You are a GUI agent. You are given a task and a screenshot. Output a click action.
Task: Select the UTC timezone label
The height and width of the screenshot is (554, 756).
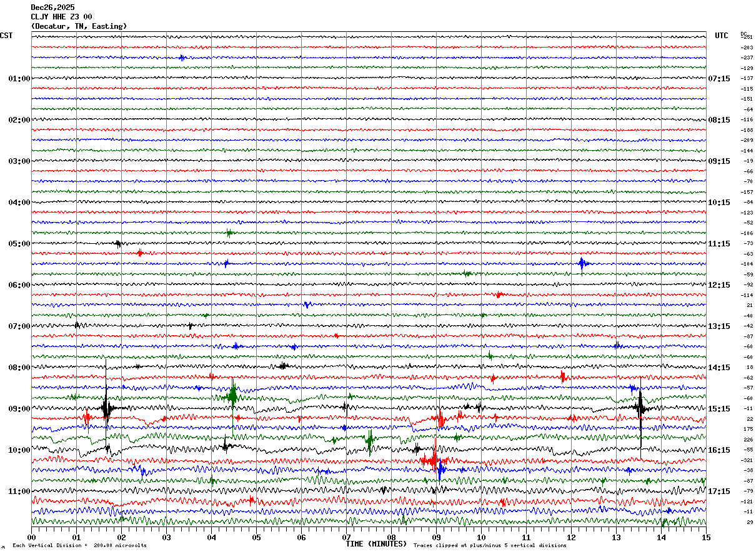[x=722, y=36]
